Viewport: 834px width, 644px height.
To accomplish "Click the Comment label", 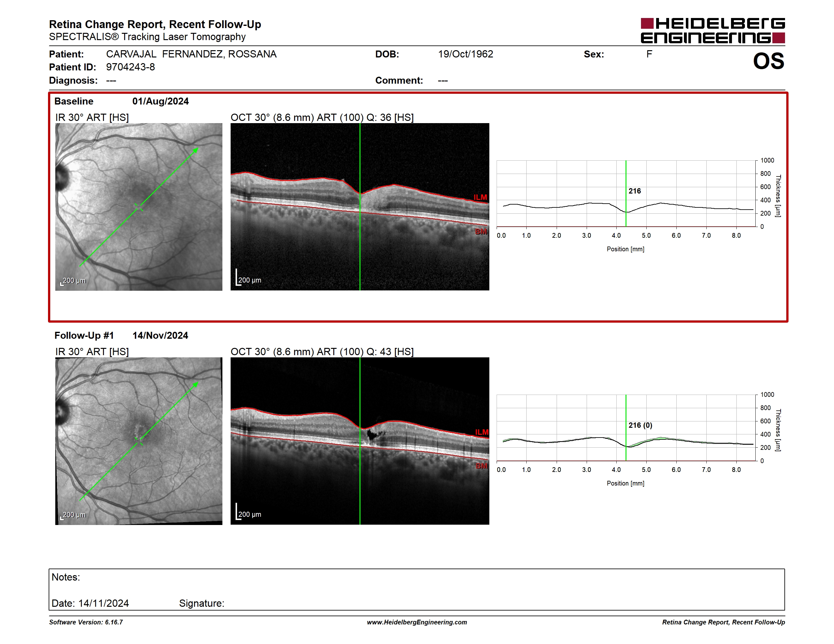I will [x=399, y=80].
